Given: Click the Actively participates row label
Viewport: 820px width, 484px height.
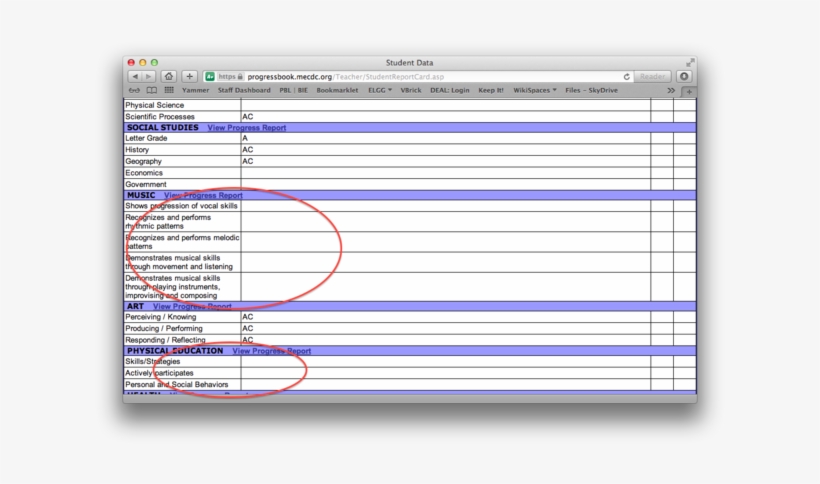Looking at the screenshot, I should (x=159, y=373).
